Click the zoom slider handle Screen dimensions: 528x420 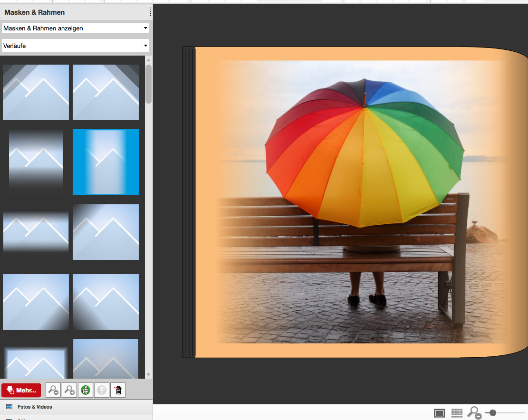(x=493, y=413)
